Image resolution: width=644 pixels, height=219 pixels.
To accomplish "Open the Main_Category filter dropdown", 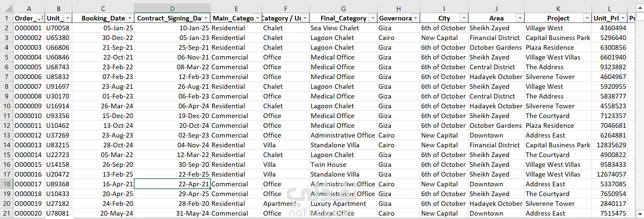I will 257,18.
